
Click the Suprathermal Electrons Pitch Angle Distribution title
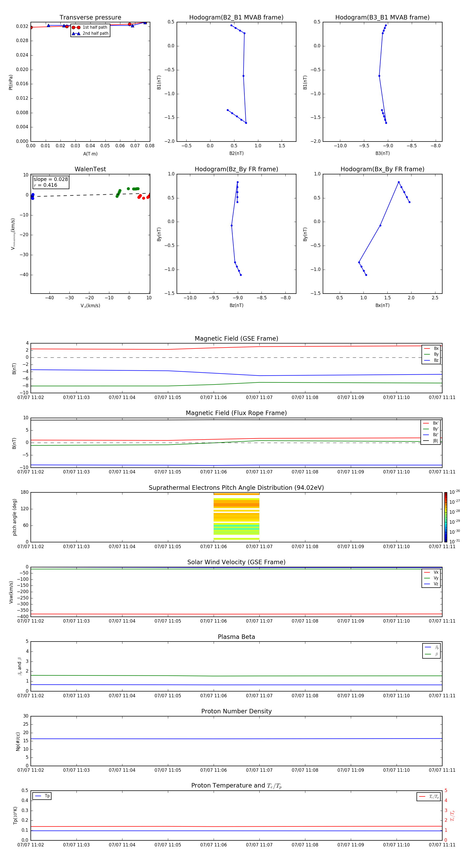[236, 488]
